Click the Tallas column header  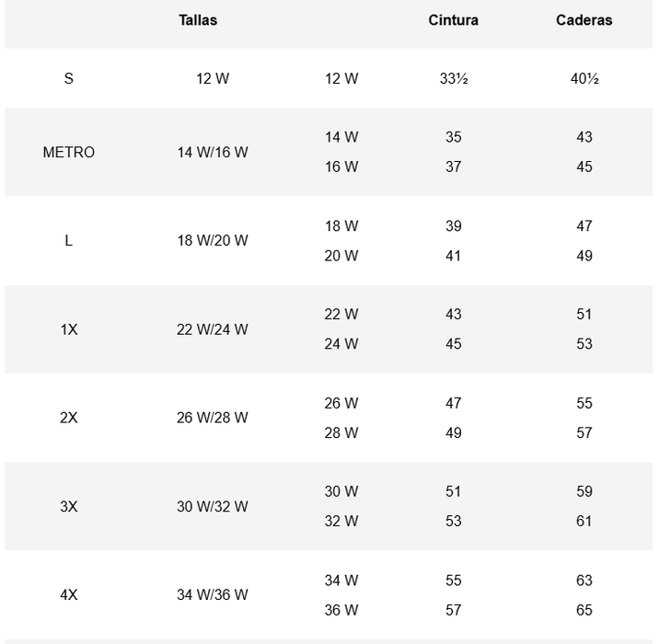(x=198, y=20)
